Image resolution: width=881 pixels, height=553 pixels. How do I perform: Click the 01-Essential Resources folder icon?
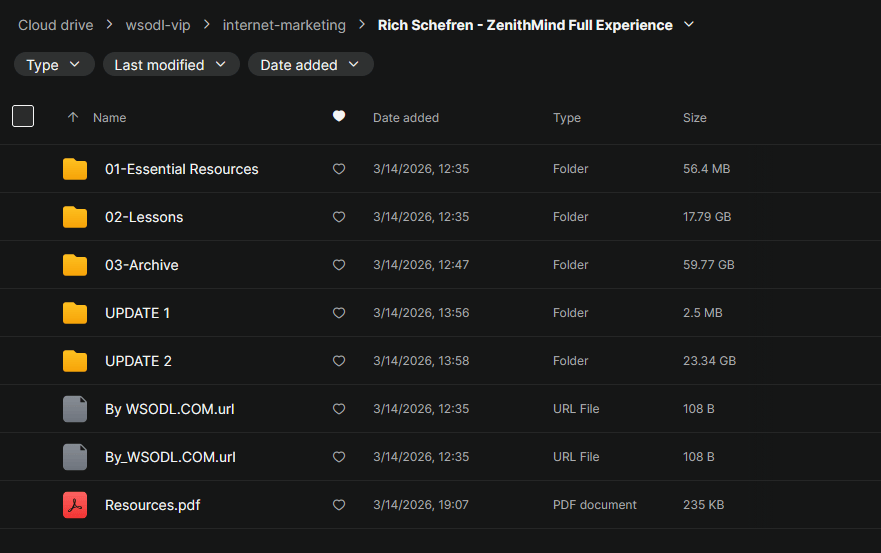pyautogui.click(x=75, y=169)
